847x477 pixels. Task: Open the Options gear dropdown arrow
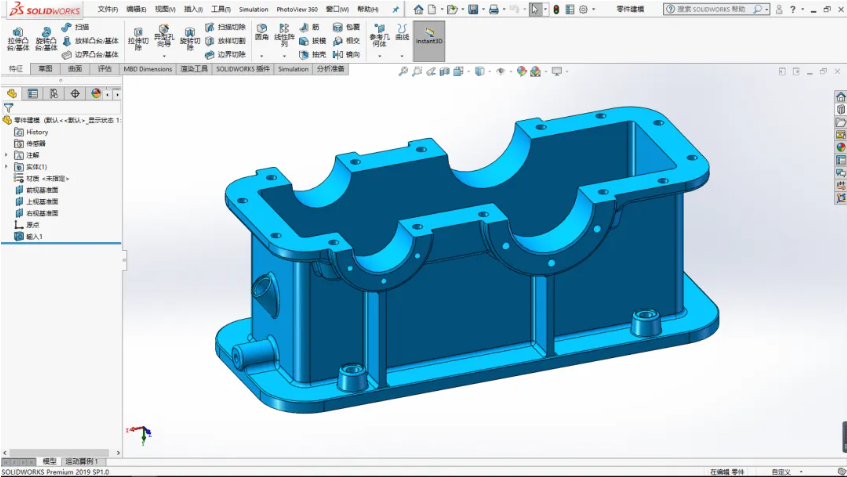[x=593, y=9]
